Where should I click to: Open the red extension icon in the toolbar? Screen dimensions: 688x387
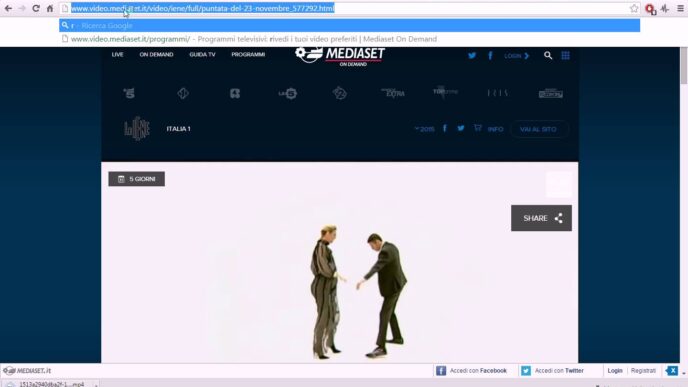[650, 9]
